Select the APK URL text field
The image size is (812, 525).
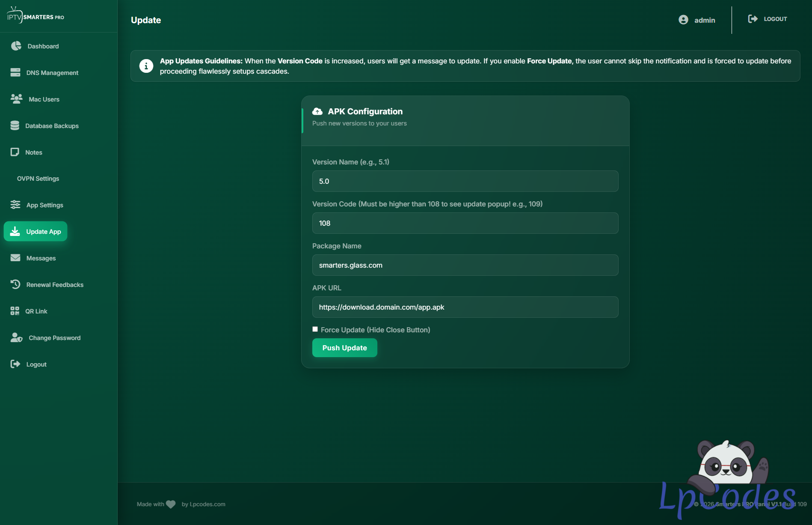pyautogui.click(x=465, y=307)
